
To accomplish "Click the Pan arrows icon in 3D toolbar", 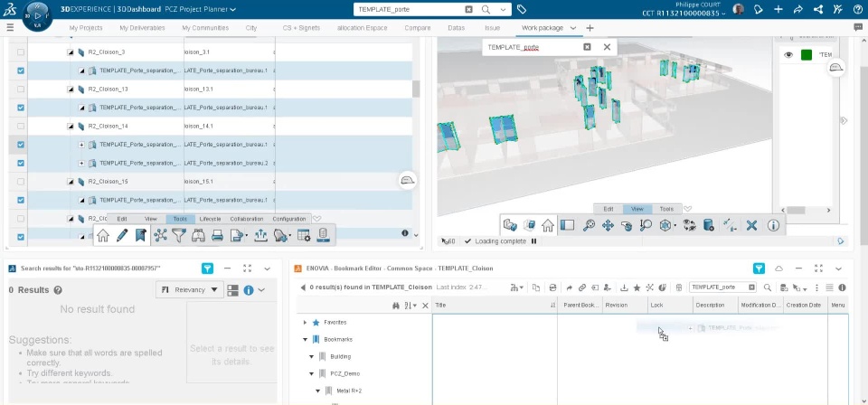I will point(608,225).
